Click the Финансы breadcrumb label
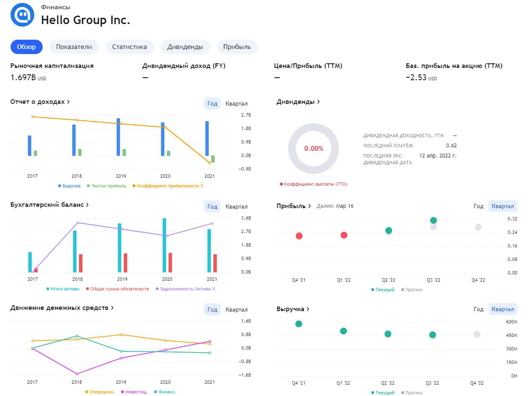Image resolution: width=532 pixels, height=396 pixels. 56,7
